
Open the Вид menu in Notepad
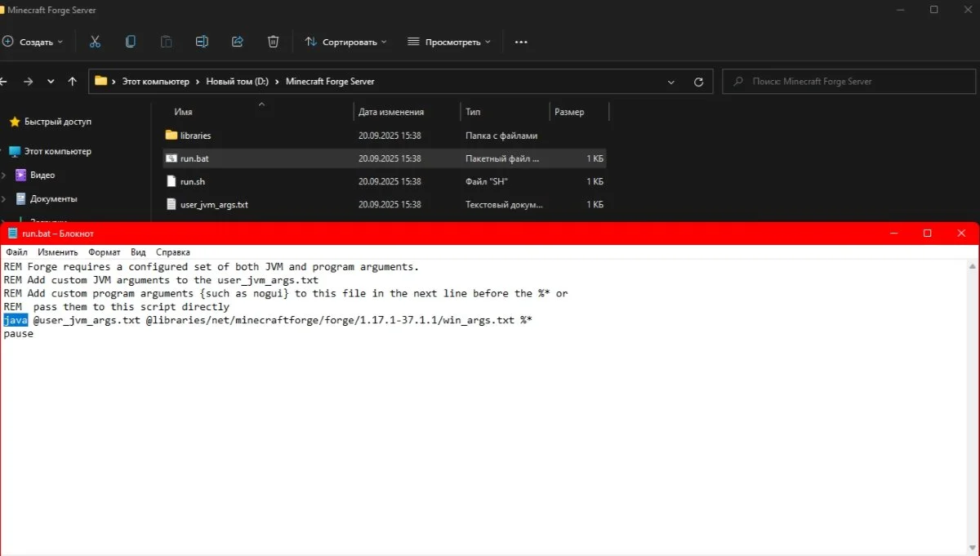(x=139, y=252)
